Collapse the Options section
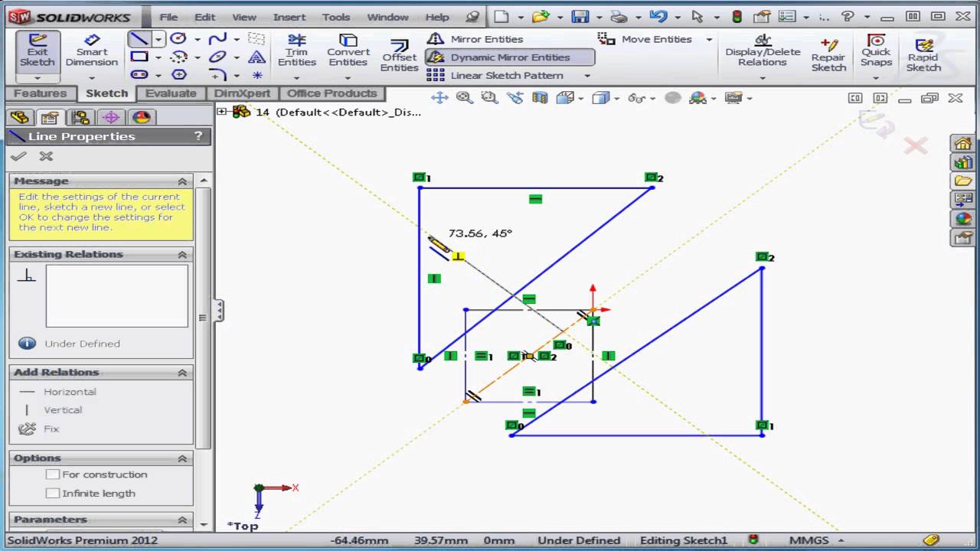The image size is (980, 551). 182,458
